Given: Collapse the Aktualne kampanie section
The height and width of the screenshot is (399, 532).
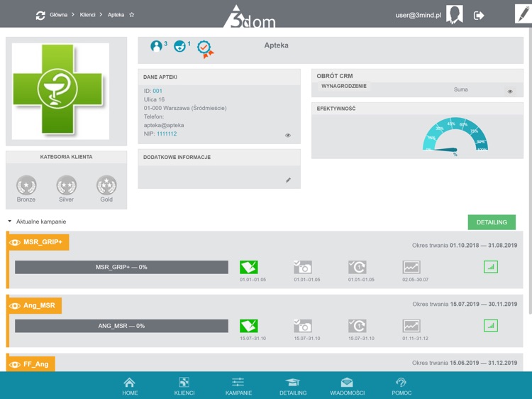Looking at the screenshot, I should [9, 222].
